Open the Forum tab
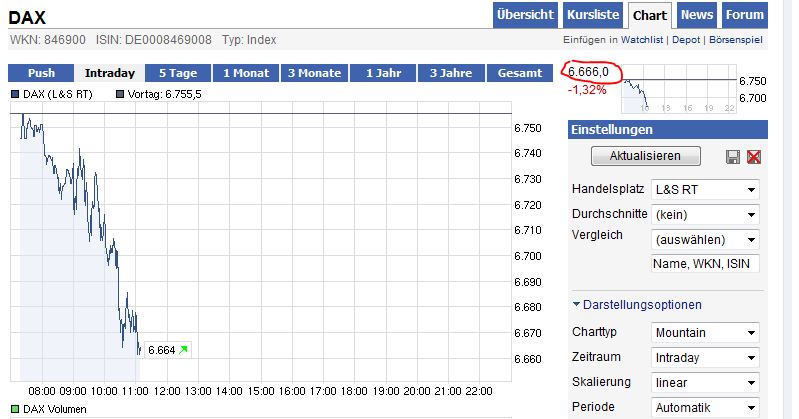Viewport: 799px width, 419px height. click(x=744, y=15)
